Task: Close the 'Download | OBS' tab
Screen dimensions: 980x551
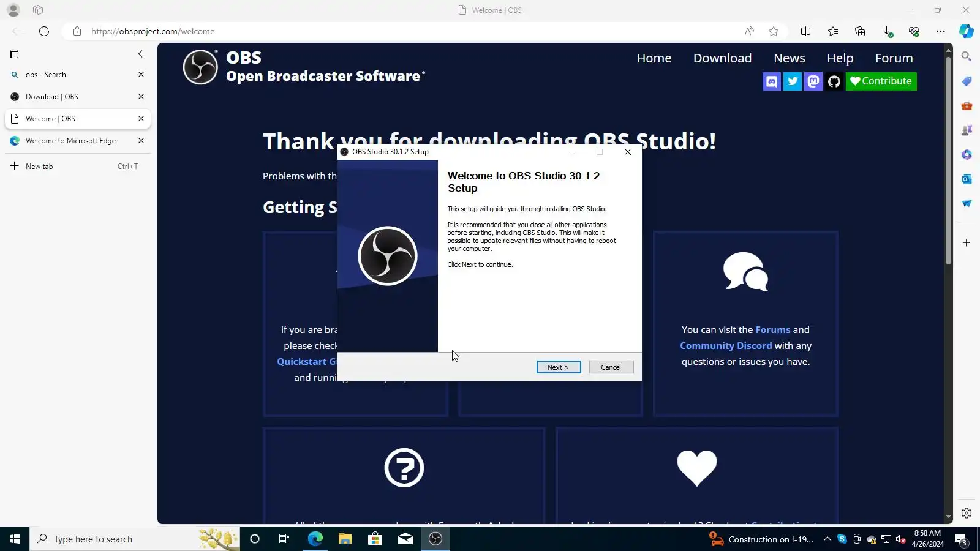Action: click(141, 97)
